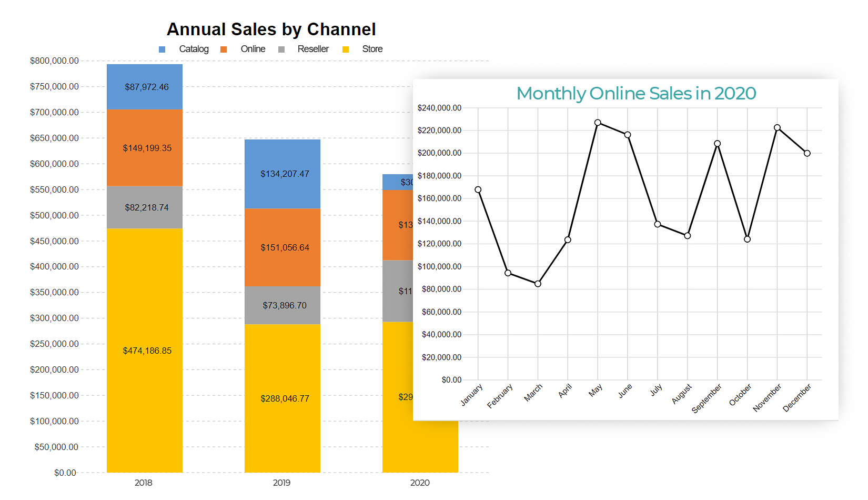This screenshot has height=500, width=868.
Task: Click the 2018 Store segment labeled $474,186.85
Action: coord(145,351)
